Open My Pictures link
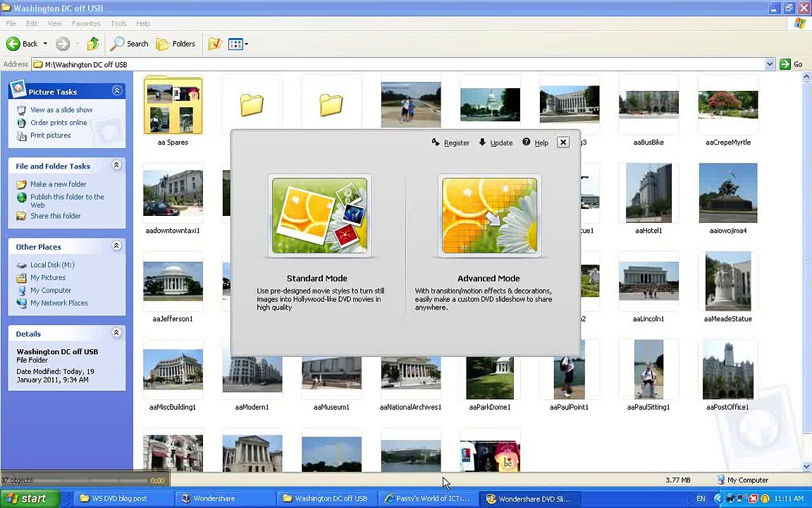Viewport: 812px width, 508px height. click(x=48, y=278)
